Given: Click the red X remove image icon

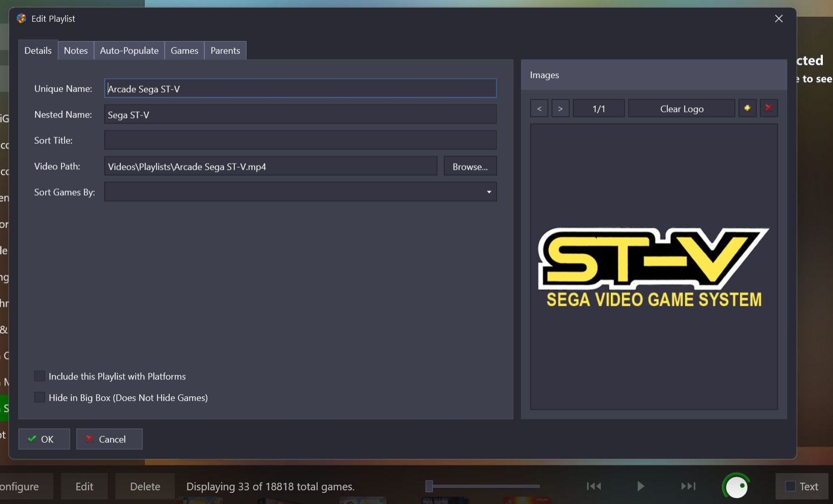Looking at the screenshot, I should [x=768, y=108].
